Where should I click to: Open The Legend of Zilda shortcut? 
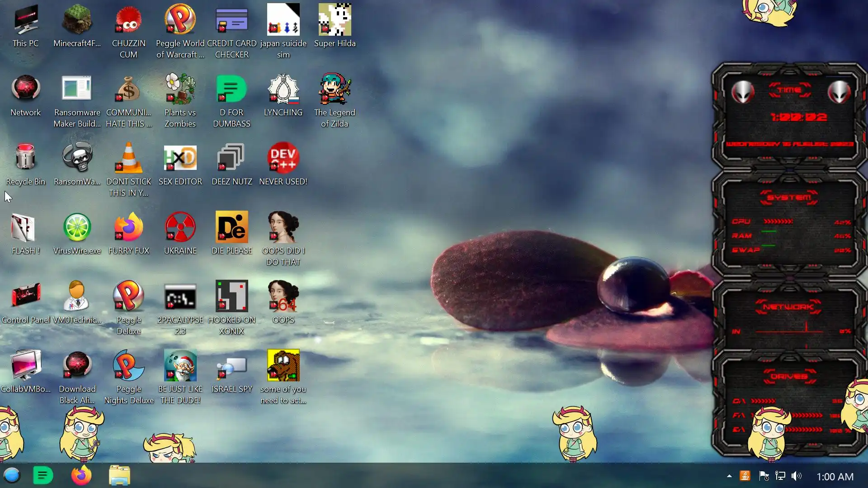click(x=335, y=89)
